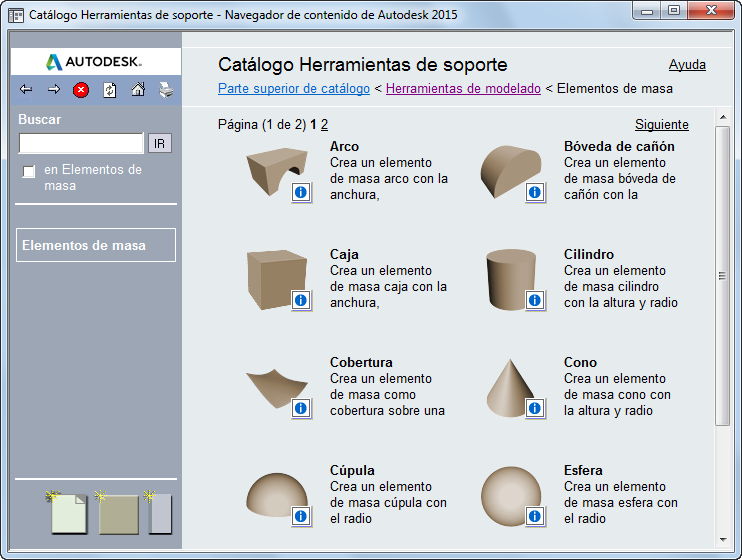Create new catalog with page icon

pyautogui.click(x=67, y=512)
